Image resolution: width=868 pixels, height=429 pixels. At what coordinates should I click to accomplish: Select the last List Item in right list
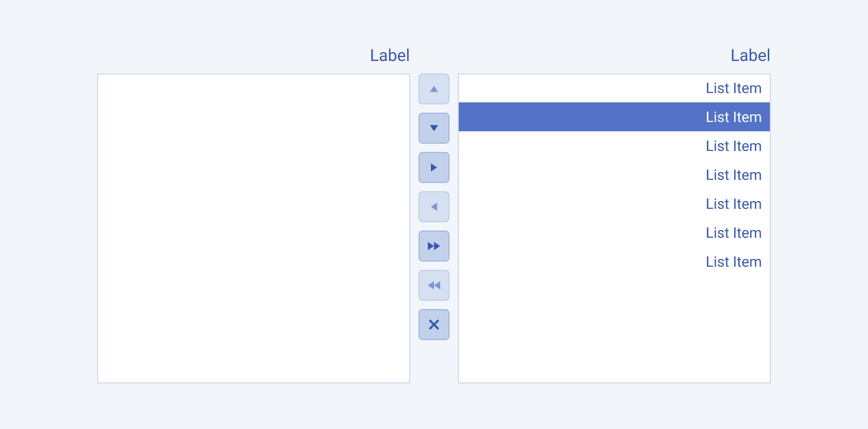pos(733,262)
